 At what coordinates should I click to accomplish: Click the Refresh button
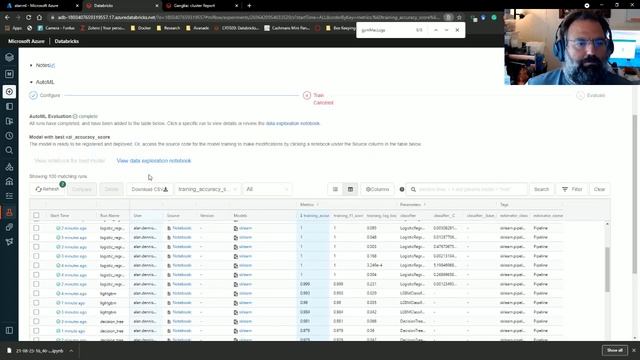(47, 189)
